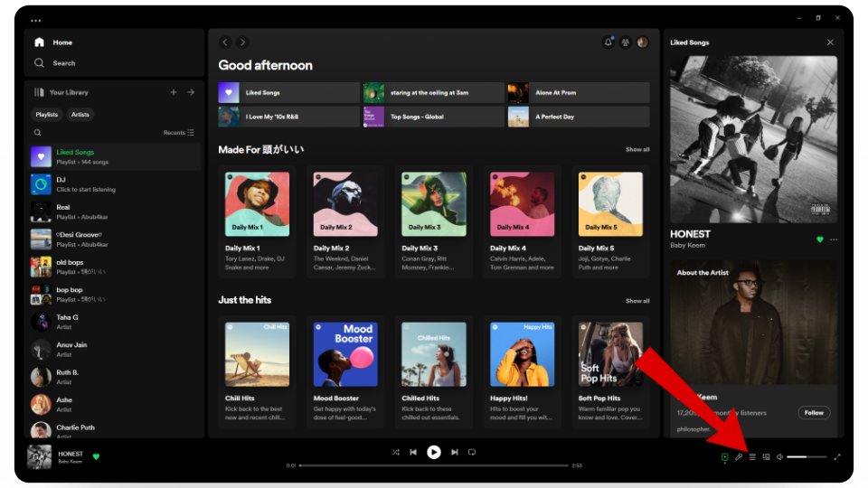This screenshot has height=488, width=868.
Task: Unlike HONEST in the now playing panel
Action: click(x=820, y=239)
